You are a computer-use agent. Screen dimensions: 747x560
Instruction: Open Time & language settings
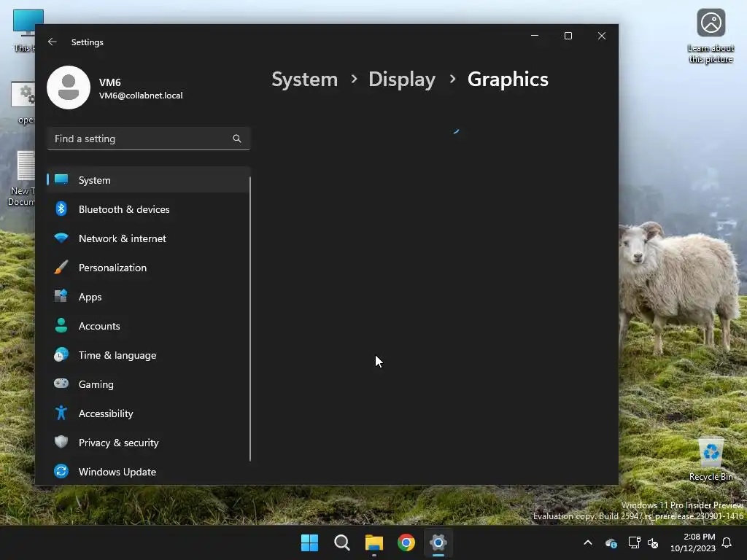click(149, 355)
